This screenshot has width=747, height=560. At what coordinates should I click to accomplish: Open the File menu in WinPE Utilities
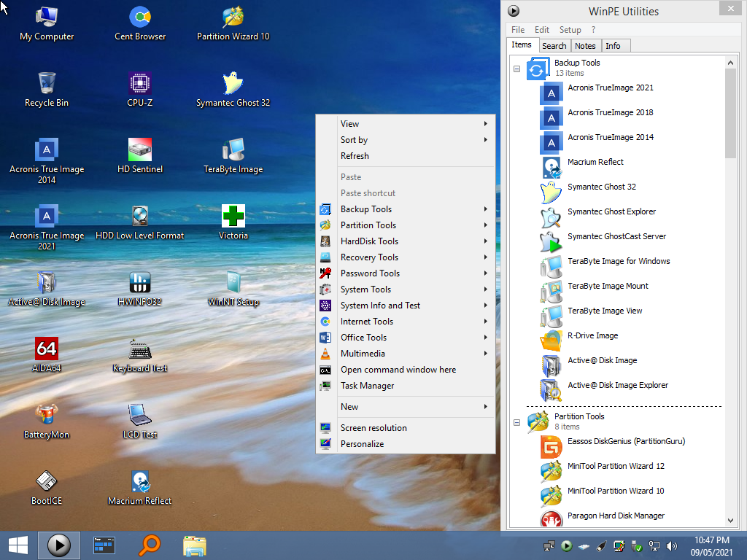[518, 29]
